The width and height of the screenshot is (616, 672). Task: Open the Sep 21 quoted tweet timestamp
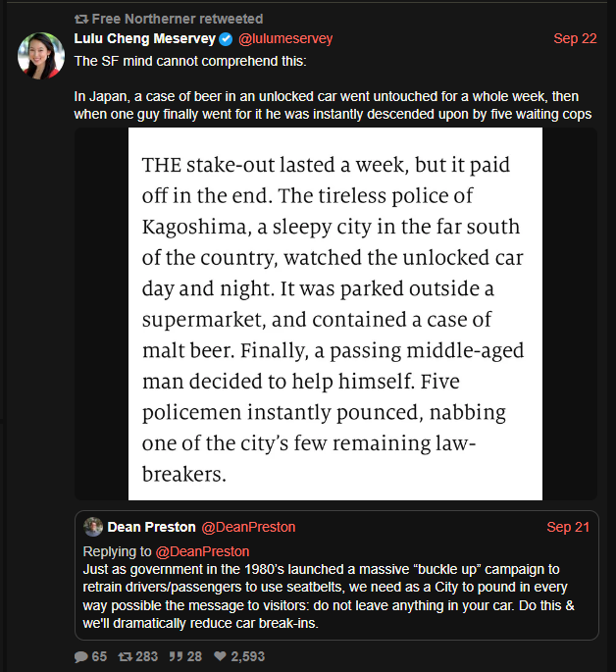[x=568, y=528]
